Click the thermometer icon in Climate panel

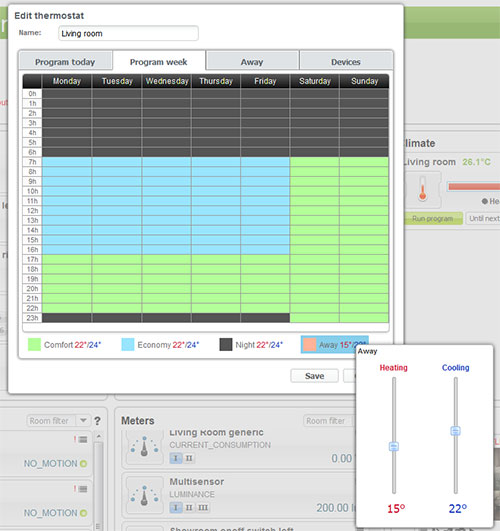pos(422,189)
